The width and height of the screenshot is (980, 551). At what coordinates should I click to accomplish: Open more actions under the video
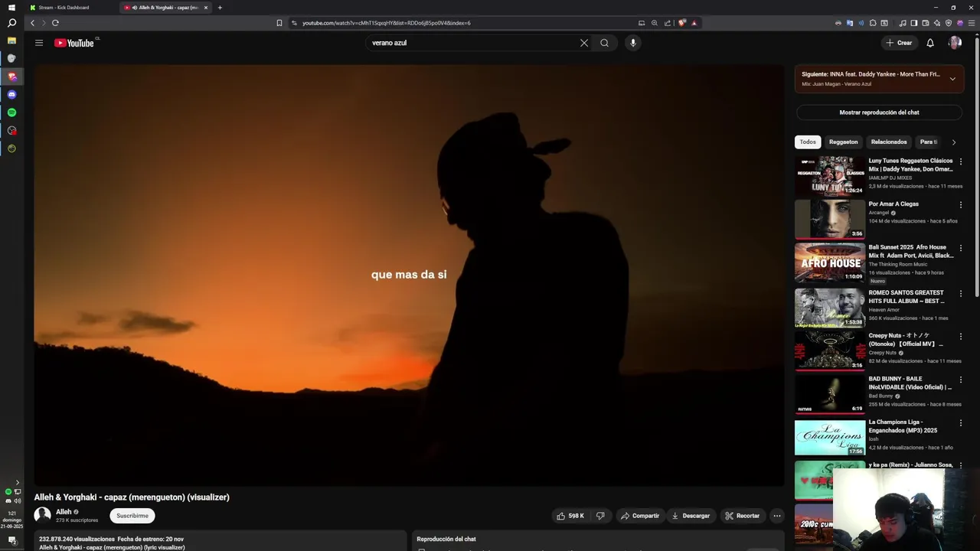(777, 516)
